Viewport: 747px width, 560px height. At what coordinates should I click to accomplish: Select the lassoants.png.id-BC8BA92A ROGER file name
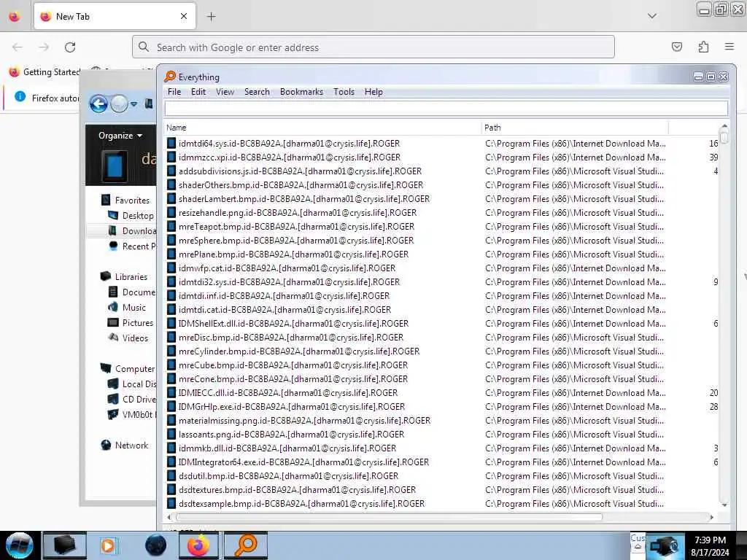(x=291, y=435)
